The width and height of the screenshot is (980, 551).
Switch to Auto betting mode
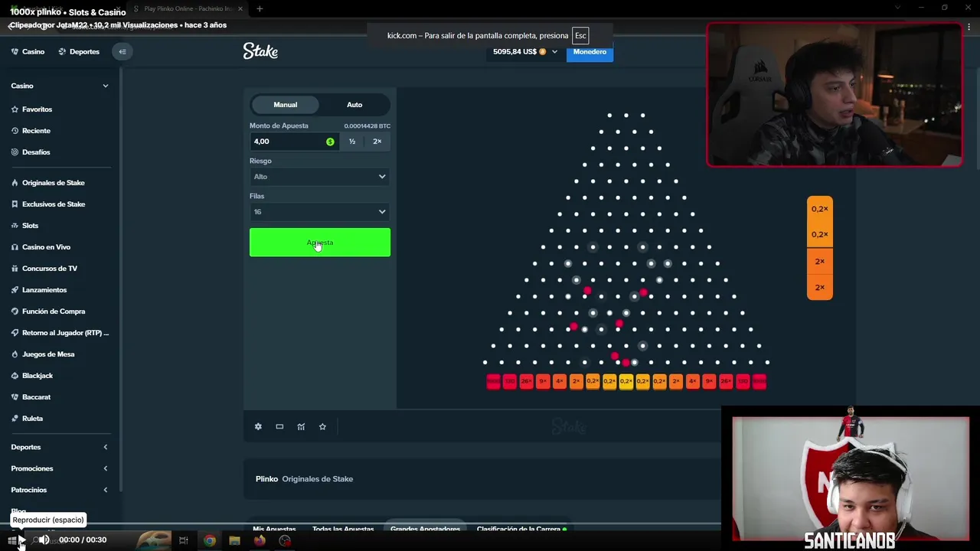pos(354,105)
